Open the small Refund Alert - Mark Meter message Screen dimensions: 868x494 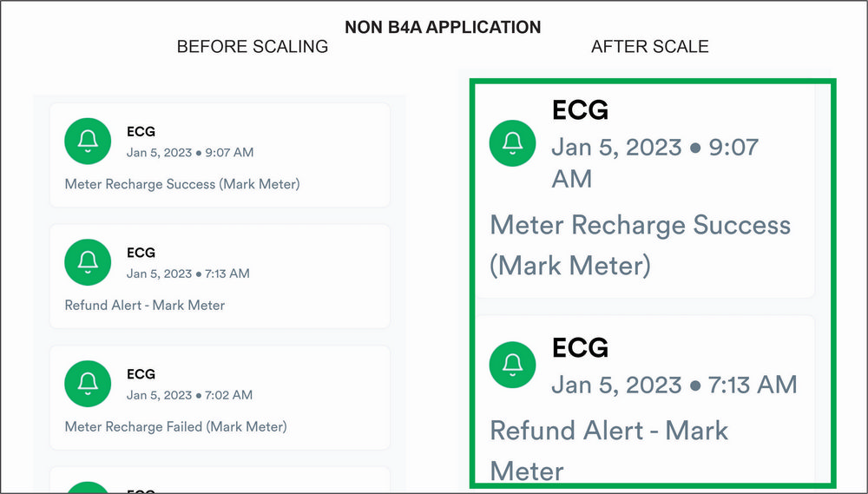145,306
